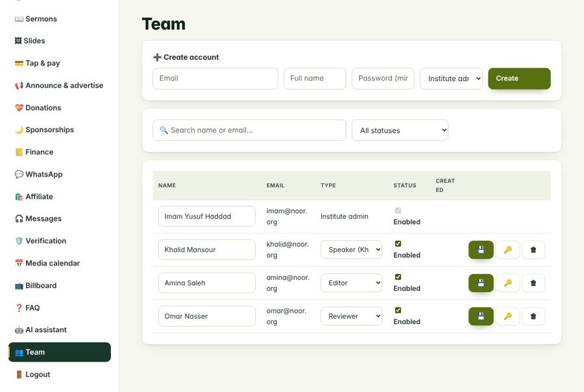Reset password for Omar Nasser

tap(507, 316)
